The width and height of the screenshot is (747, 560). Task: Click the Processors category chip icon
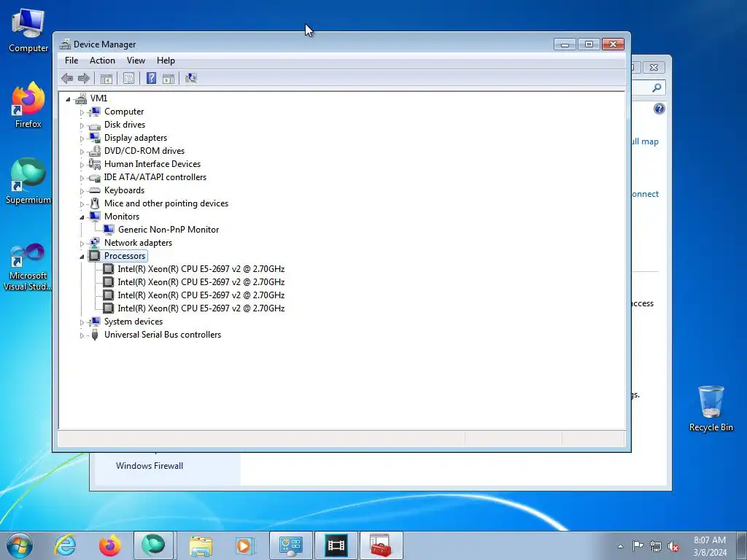click(95, 256)
